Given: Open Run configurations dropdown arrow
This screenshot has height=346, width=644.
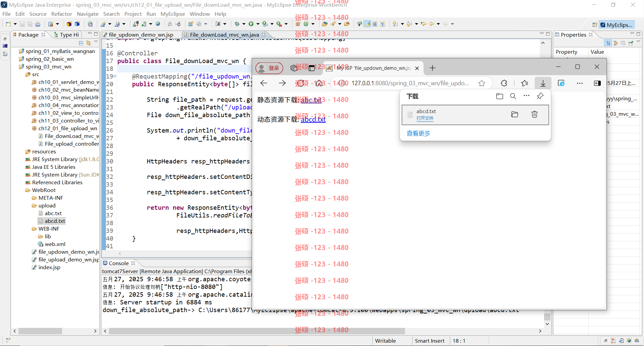Looking at the screenshot, I should 258,24.
